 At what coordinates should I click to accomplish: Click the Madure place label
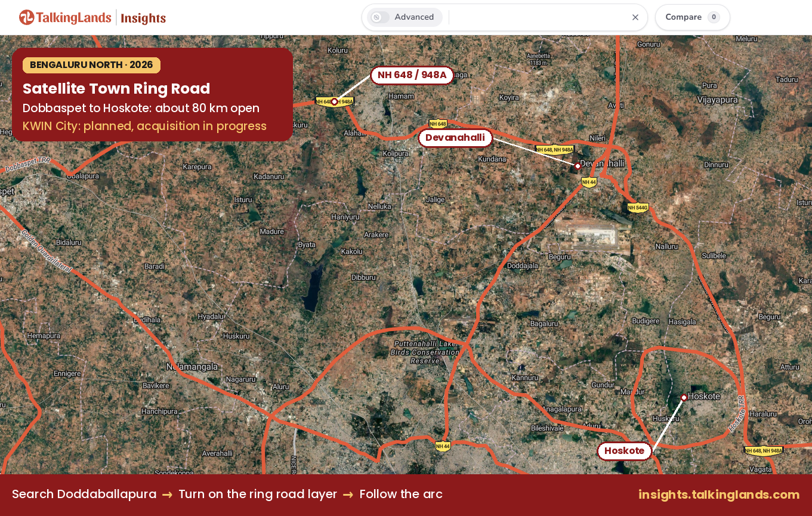pos(272,231)
